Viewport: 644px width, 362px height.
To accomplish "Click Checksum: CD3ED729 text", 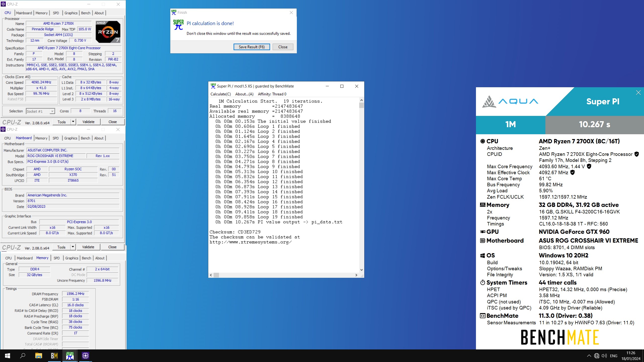I will tap(235, 232).
